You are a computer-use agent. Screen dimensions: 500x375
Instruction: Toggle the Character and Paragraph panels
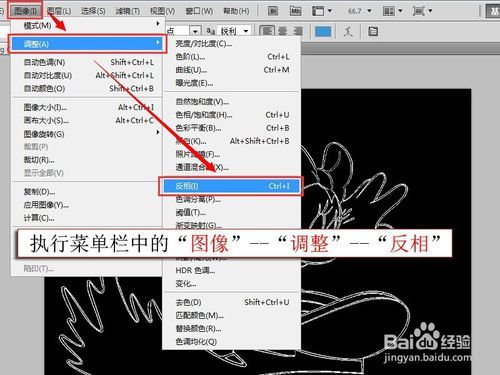[373, 32]
